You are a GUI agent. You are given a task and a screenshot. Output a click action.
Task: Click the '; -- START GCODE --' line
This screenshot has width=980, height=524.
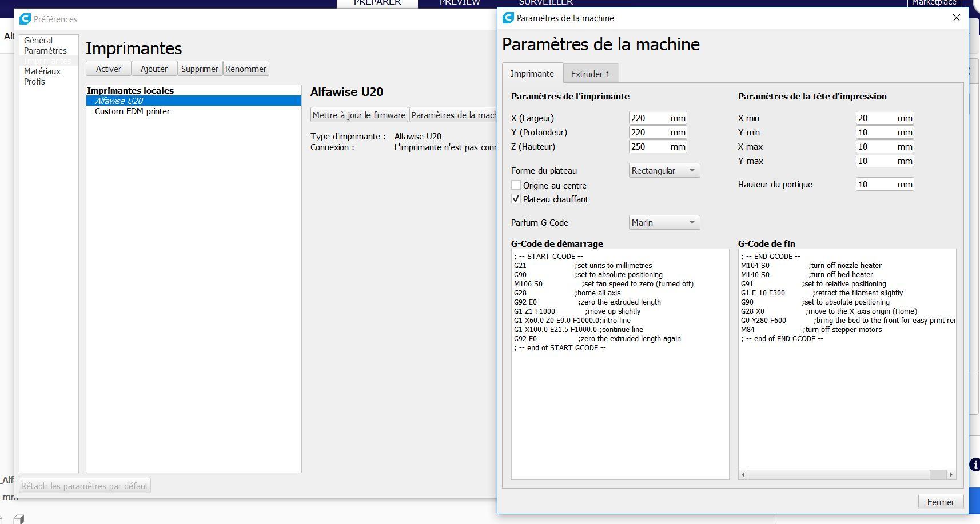(548, 256)
